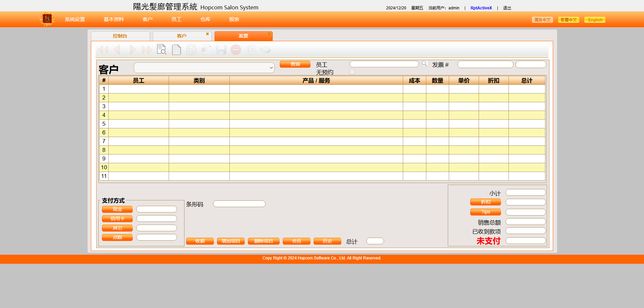This screenshot has height=308, width=644.
Task: Go to the first record
Action: coord(103,50)
